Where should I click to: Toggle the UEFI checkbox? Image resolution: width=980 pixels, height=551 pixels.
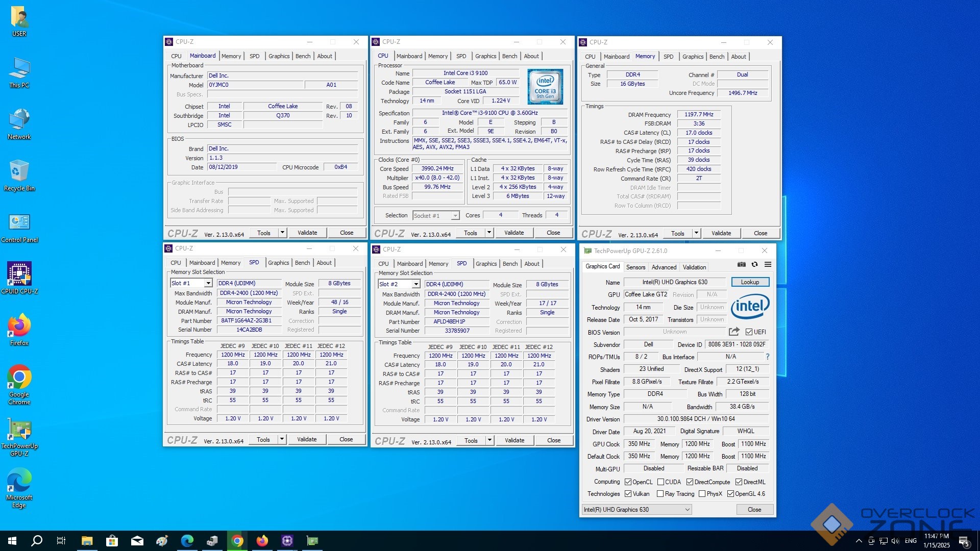(x=749, y=332)
